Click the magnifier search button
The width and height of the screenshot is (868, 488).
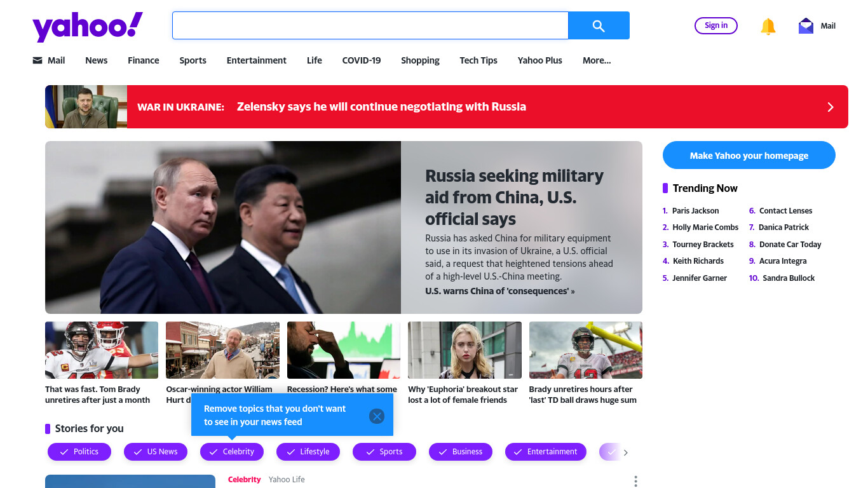(599, 25)
